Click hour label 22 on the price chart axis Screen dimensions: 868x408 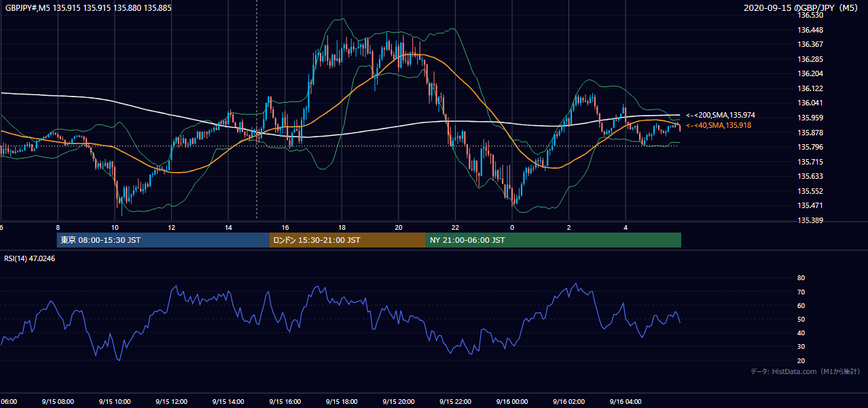tap(455, 227)
